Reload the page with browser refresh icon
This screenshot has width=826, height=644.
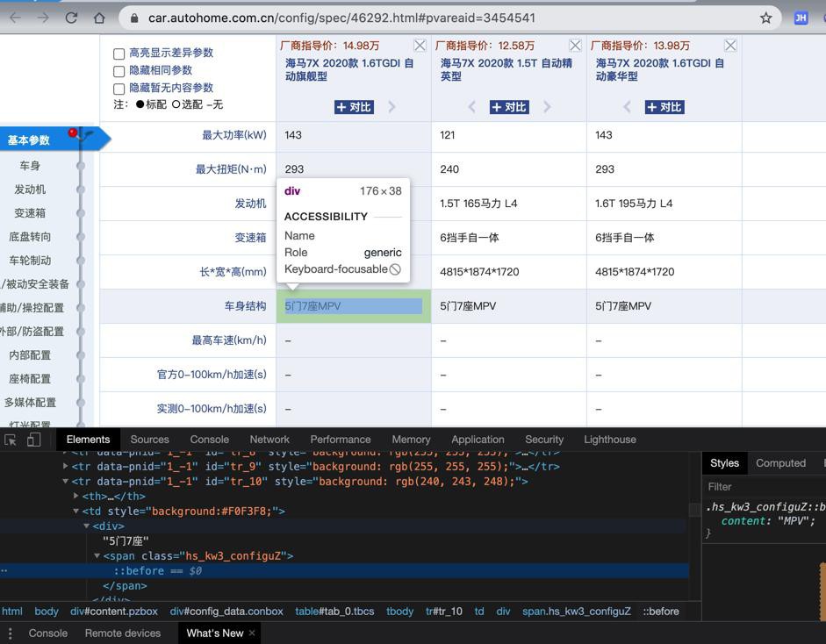click(x=71, y=18)
